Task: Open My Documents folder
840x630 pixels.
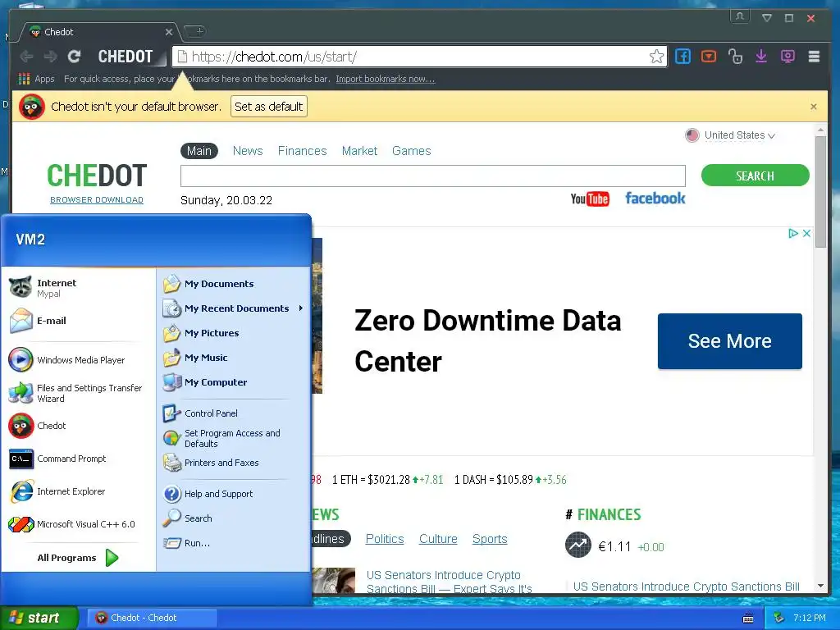Action: coord(234,284)
